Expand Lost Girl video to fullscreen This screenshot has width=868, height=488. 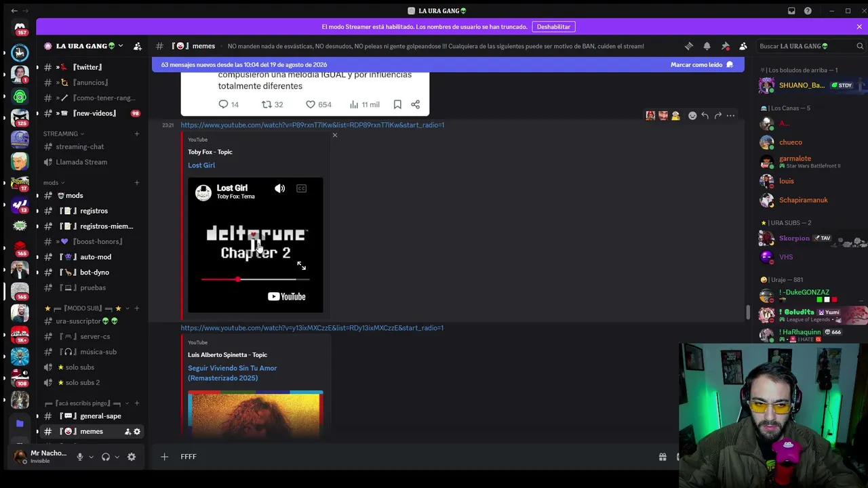tap(301, 266)
